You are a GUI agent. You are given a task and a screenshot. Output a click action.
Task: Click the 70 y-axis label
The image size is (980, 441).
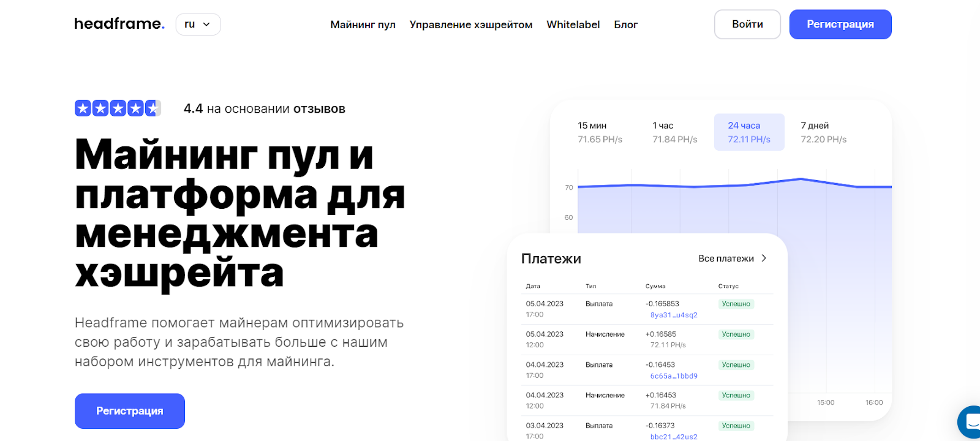pyautogui.click(x=569, y=187)
